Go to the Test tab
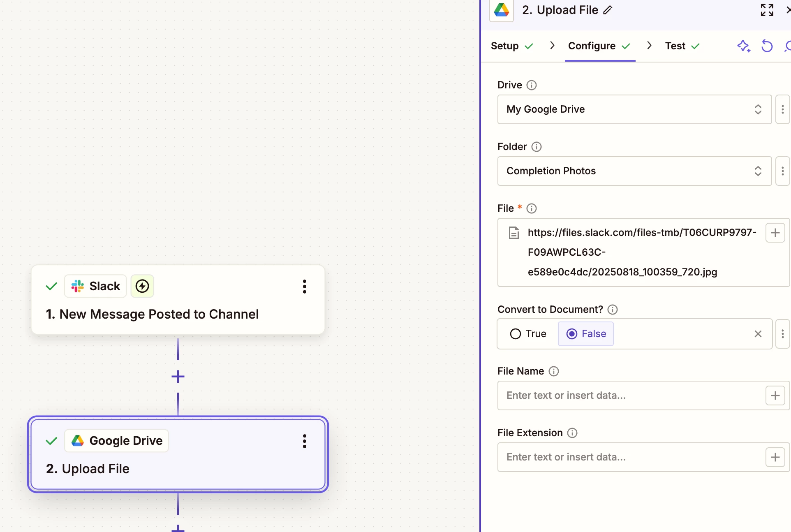Viewport: 791px width, 532px height. tap(682, 46)
